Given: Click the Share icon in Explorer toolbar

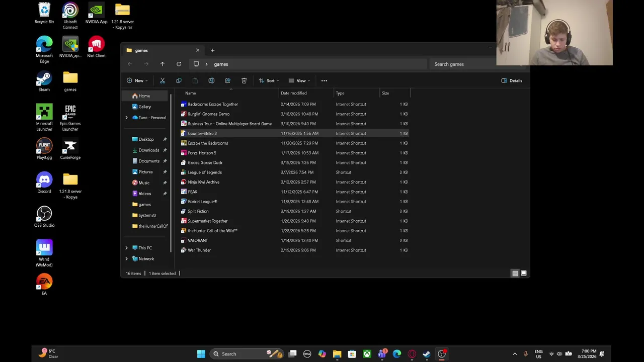Looking at the screenshot, I should (x=227, y=80).
